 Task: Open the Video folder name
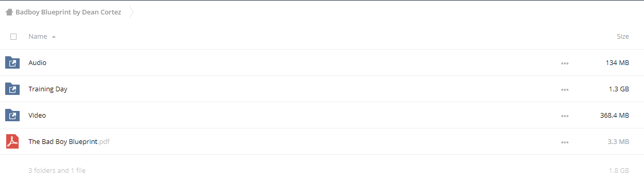tap(37, 116)
